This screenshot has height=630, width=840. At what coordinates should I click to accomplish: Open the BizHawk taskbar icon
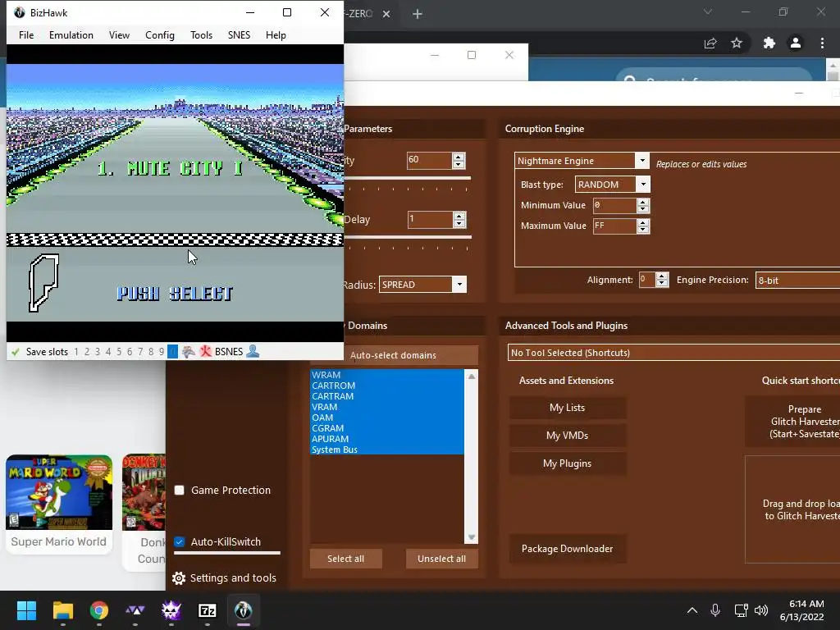(243, 610)
